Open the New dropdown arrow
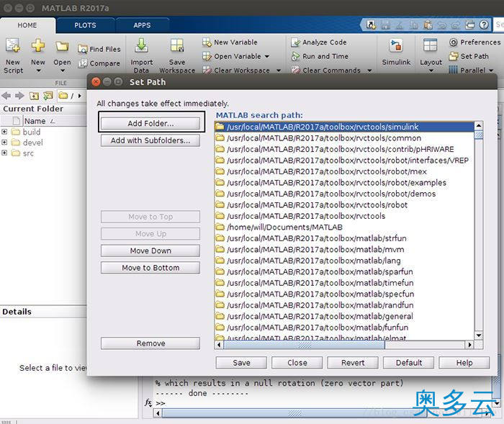This screenshot has width=504, height=424. click(38, 71)
